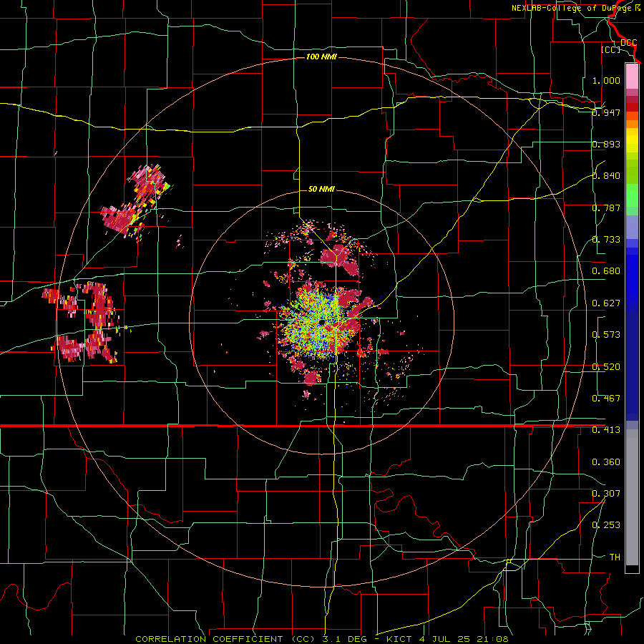Click the 50 NMI range ring label
Viewport: 644px width, 644px height.
321,189
